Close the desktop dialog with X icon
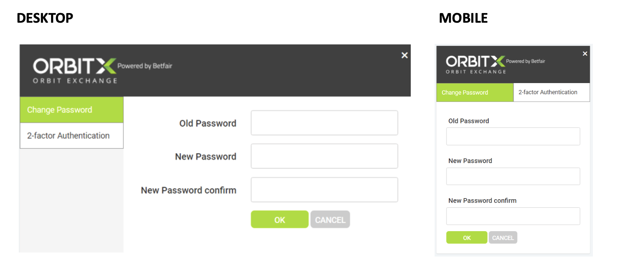The image size is (644, 280). pyautogui.click(x=404, y=55)
